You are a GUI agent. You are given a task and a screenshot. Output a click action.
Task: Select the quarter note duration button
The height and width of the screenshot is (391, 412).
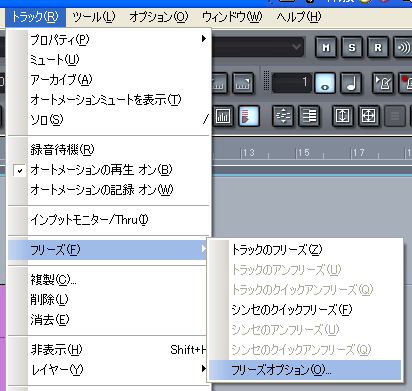coord(351,83)
